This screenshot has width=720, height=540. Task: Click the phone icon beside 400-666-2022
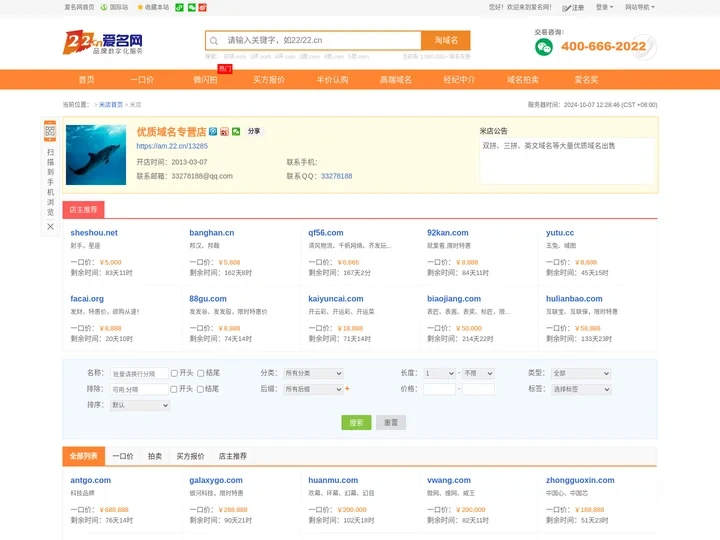(645, 47)
